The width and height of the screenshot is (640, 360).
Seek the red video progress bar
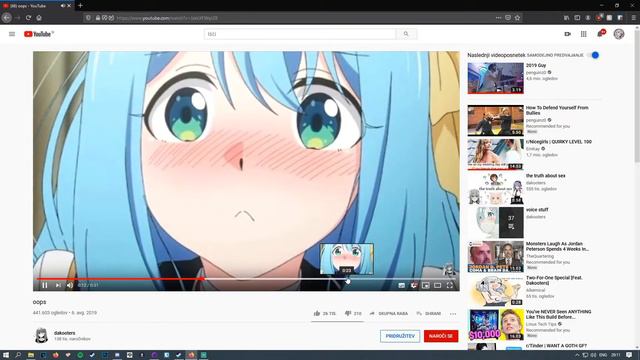pyautogui.click(x=246, y=279)
